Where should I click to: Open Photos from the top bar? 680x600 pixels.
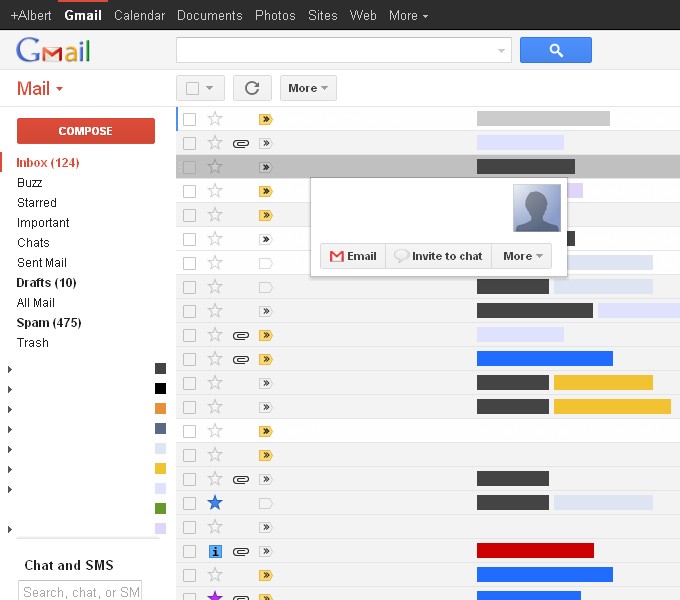pyautogui.click(x=275, y=16)
